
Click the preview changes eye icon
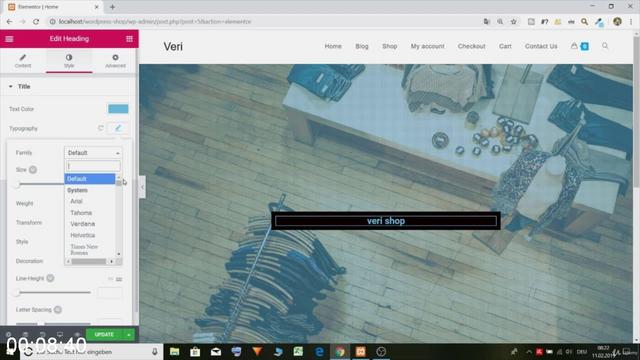coord(77,334)
